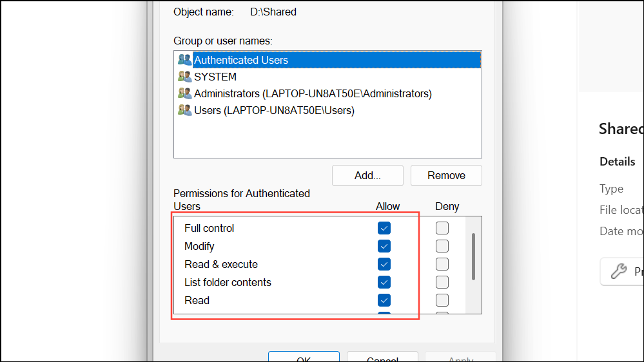Click the wrench icon in the details pane
Viewport: 644px width, 362px height.
point(619,271)
